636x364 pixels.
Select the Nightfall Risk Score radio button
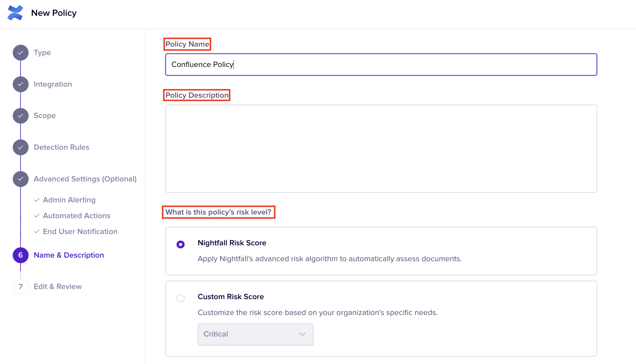(x=180, y=244)
